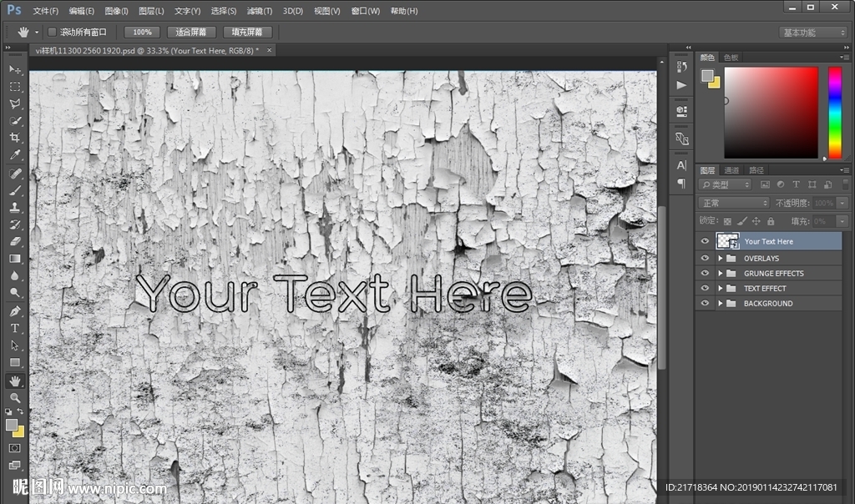Click the Your Text Here layer thumbnail
Viewport: 855px width, 504px height.
tap(727, 241)
